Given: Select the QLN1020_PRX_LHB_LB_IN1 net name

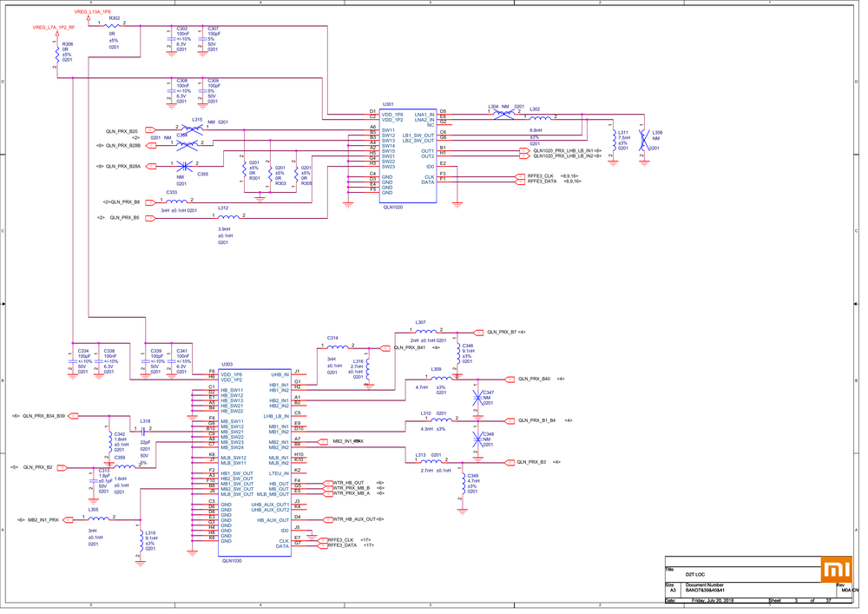Looking at the screenshot, I should [563, 150].
